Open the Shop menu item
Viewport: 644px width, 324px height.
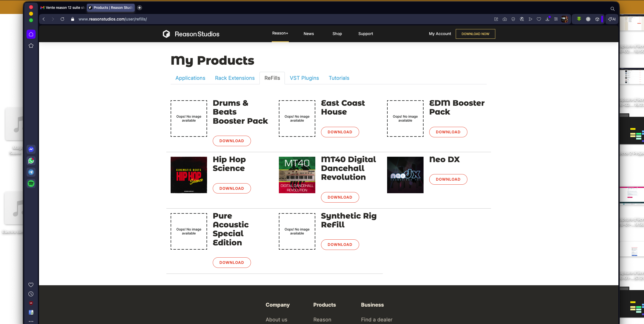337,34
